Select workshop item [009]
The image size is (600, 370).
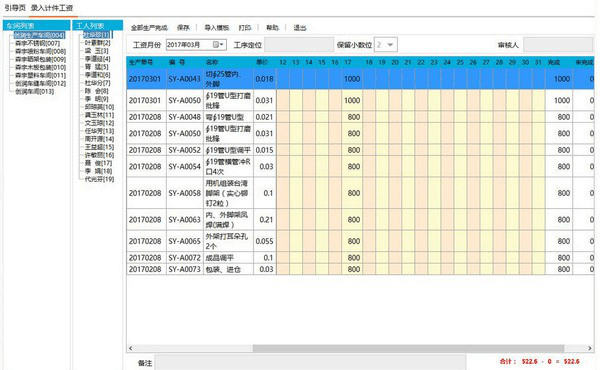pos(40,59)
